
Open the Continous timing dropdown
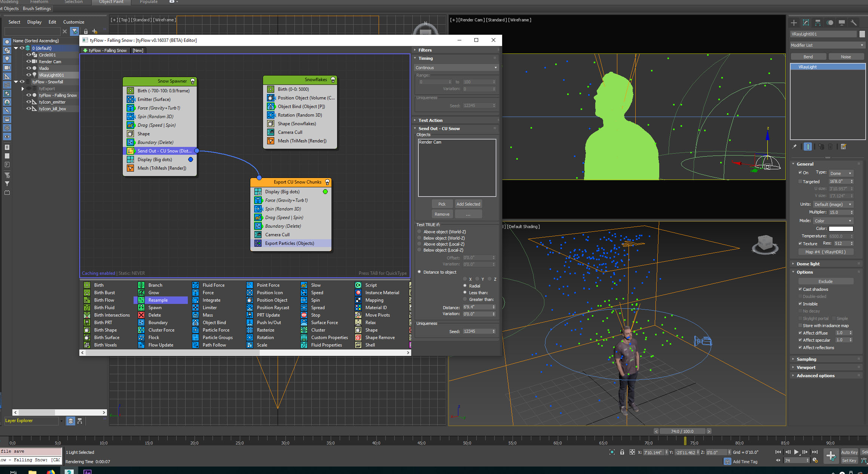pos(456,68)
